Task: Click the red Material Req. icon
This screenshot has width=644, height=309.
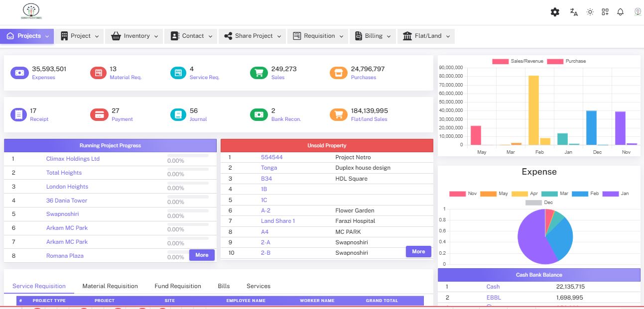Action: coord(99,73)
